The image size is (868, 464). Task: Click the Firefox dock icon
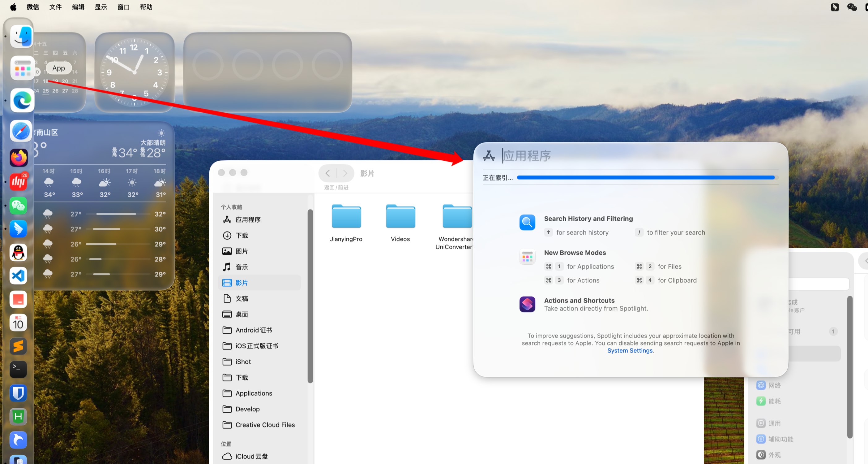[19, 158]
